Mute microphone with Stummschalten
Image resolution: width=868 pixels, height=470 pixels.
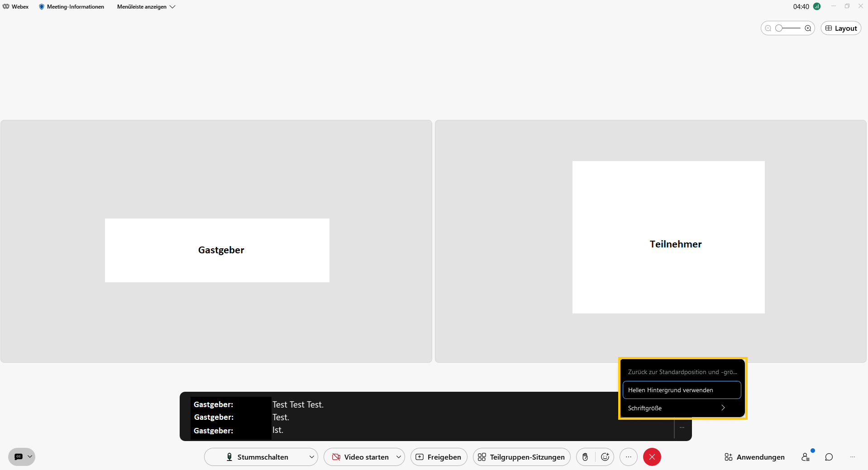[x=257, y=457]
